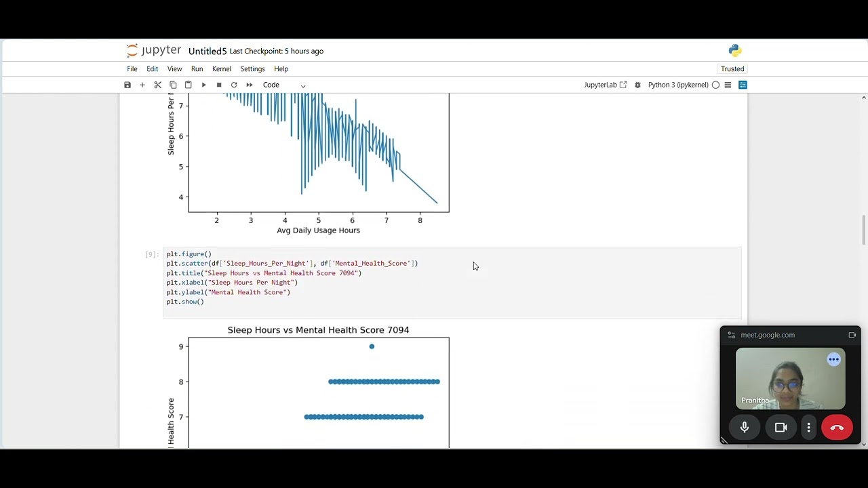868x488 pixels.
Task: Restart kernel and run all cells
Action: (x=250, y=85)
